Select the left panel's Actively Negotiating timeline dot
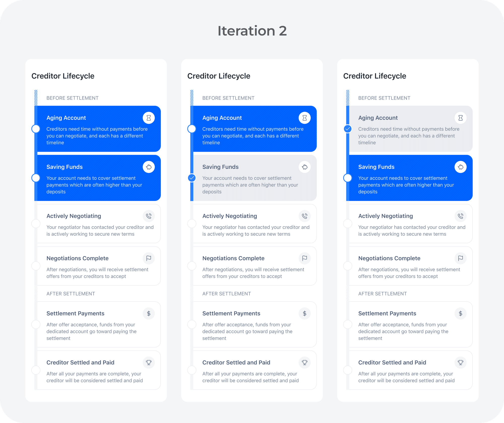 coord(36,224)
